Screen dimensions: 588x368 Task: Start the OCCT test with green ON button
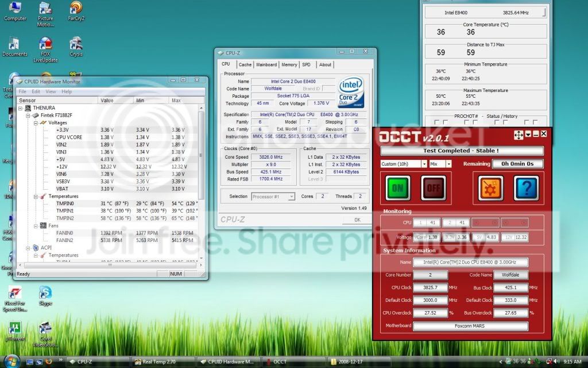click(x=397, y=188)
